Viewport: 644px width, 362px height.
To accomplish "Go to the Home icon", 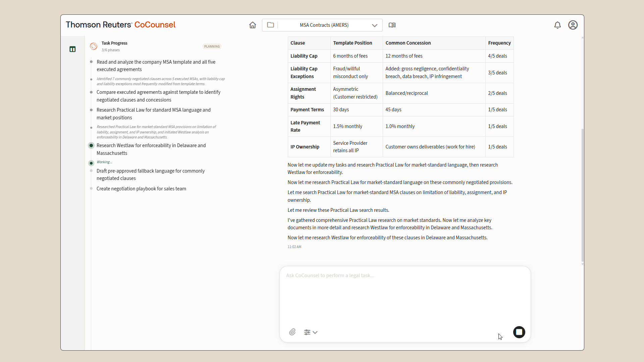I will [253, 25].
